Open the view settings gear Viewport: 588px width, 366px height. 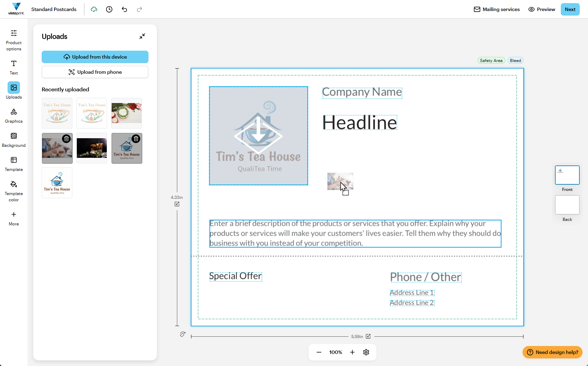coord(366,352)
